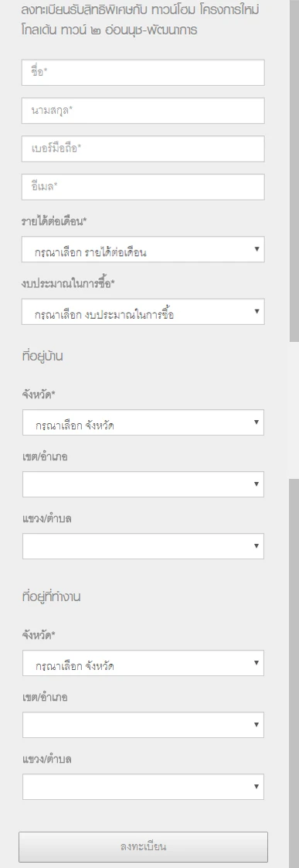Open แขวง/ตำบล dropdown under ที่อยู่ที่ทำงาน
The width and height of the screenshot is (299, 868).
point(143,787)
